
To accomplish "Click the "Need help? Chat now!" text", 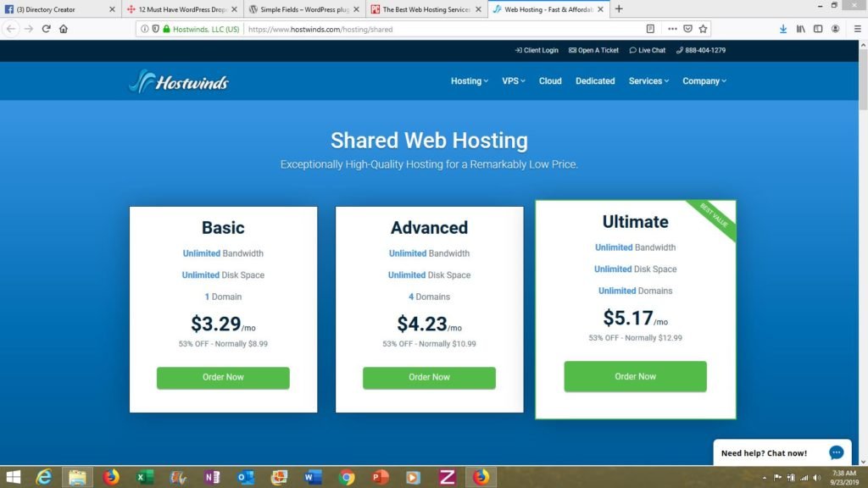I will (x=764, y=453).
